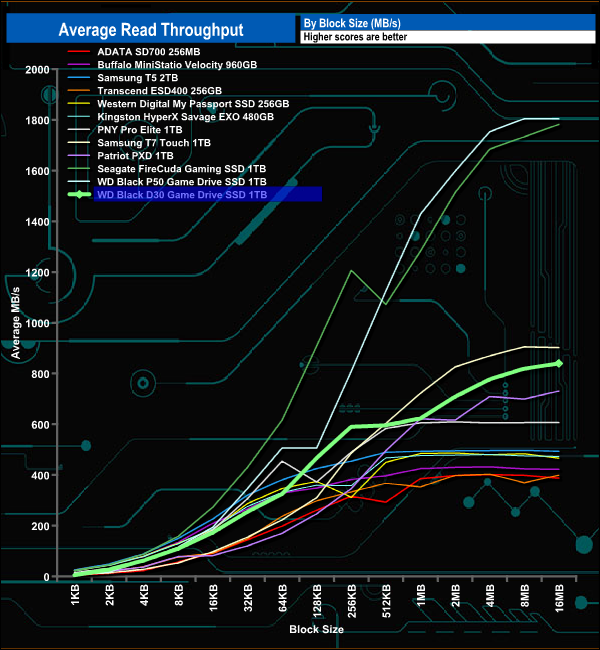Click the 8MB x-axis label

525,595
